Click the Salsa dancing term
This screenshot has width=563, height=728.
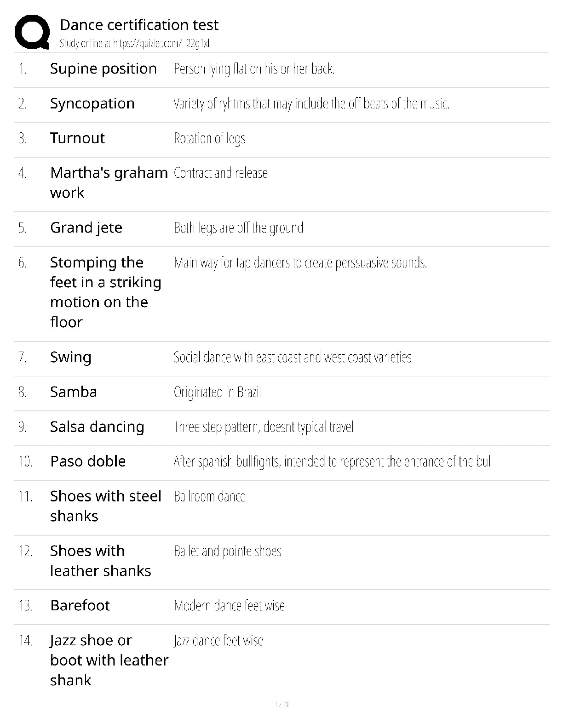(x=97, y=427)
